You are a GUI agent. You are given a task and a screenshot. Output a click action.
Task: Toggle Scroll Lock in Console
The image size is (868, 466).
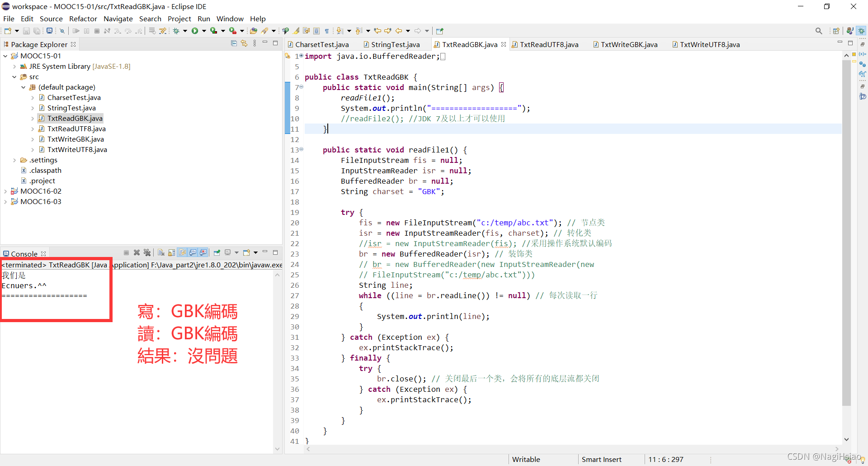click(171, 252)
